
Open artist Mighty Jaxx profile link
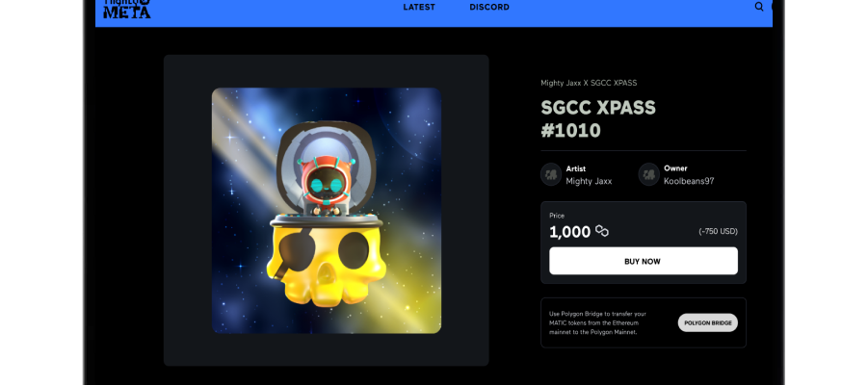[x=589, y=181]
